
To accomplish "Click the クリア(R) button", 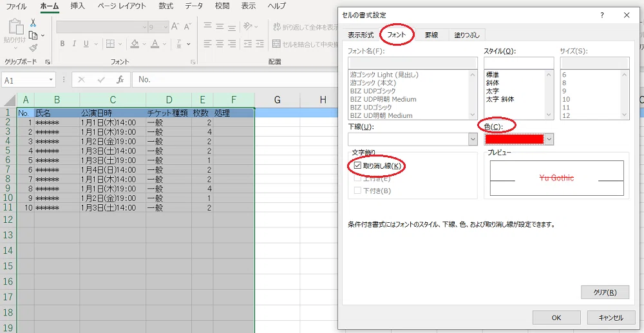I will tap(605, 292).
